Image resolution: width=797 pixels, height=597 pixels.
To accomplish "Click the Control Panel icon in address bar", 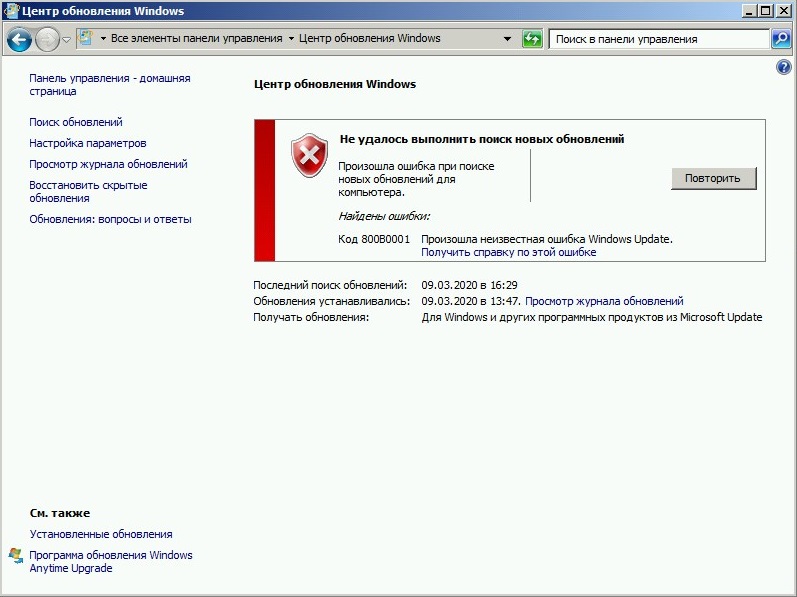I will (x=86, y=38).
